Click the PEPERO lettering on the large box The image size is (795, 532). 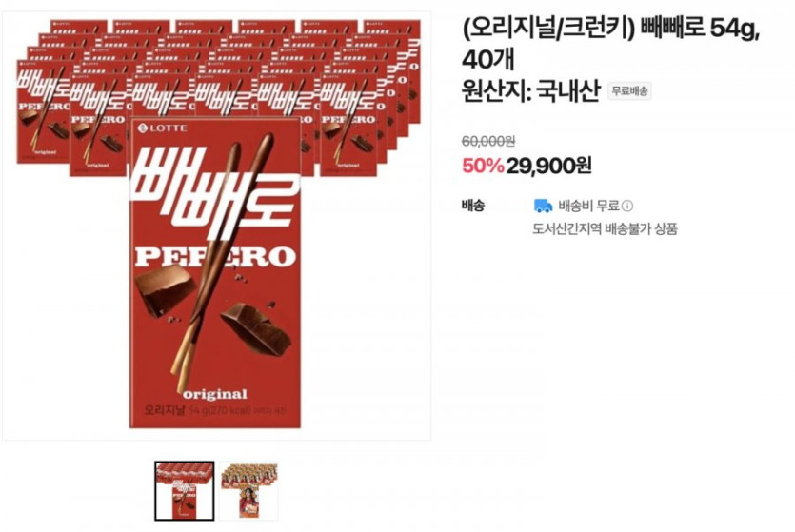click(215, 257)
